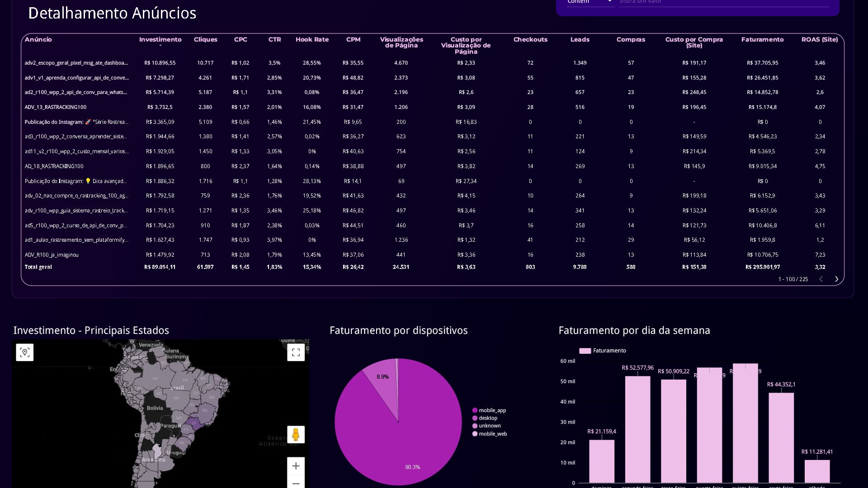Viewport: 868px width, 488px height.
Task: Open the Contém filter dropdown
Action: (590, 2)
